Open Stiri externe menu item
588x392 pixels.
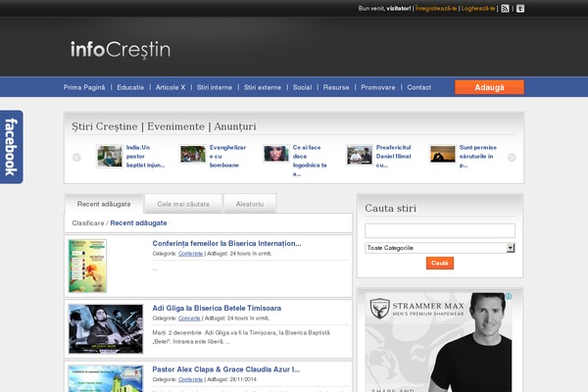pos(262,87)
